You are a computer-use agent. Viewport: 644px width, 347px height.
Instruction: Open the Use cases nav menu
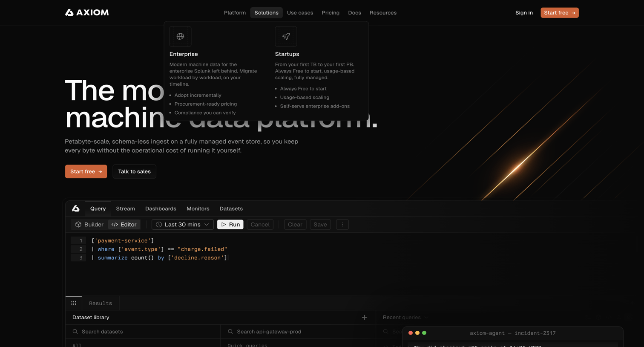pos(300,13)
